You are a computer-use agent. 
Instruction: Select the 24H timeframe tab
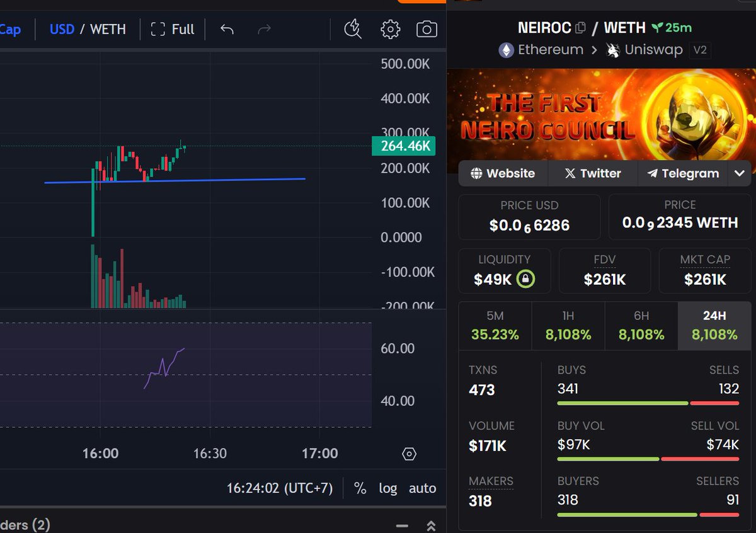point(714,326)
